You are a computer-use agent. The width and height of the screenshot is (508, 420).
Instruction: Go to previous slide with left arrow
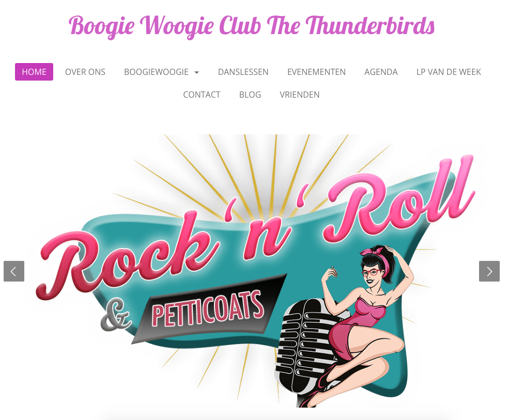coord(14,271)
